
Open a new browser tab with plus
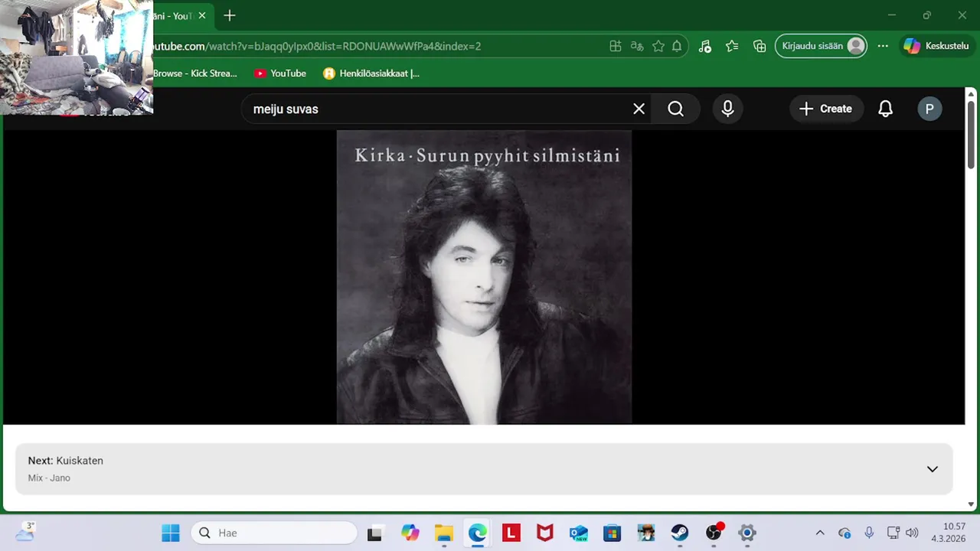coord(229,15)
